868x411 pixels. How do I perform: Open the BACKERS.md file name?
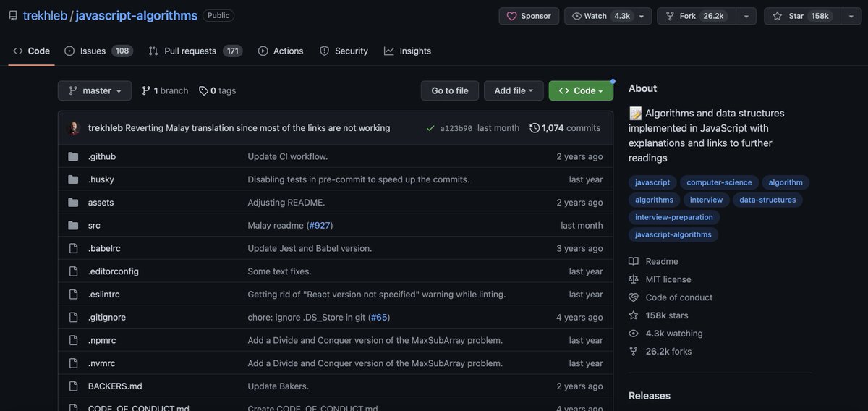pyautogui.click(x=115, y=386)
